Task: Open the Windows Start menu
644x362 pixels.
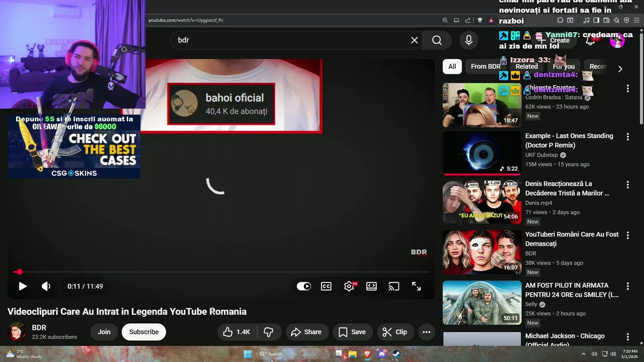Action: (248, 354)
